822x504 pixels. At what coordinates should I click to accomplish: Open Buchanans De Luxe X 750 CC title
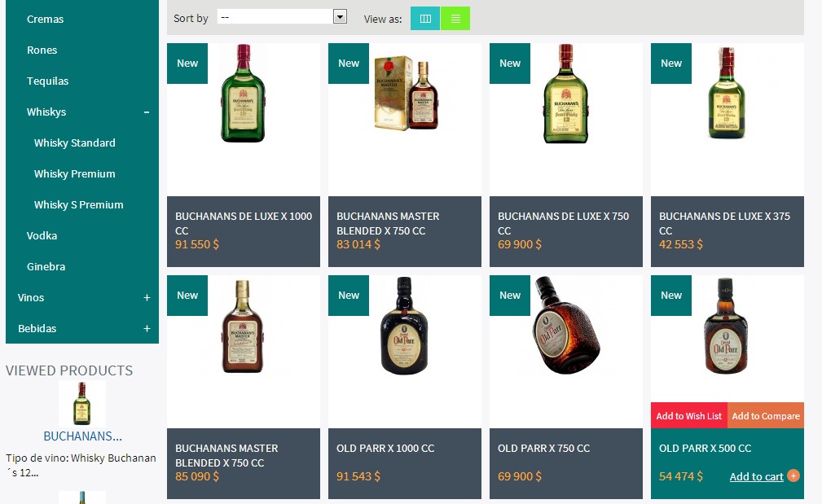coord(564,223)
